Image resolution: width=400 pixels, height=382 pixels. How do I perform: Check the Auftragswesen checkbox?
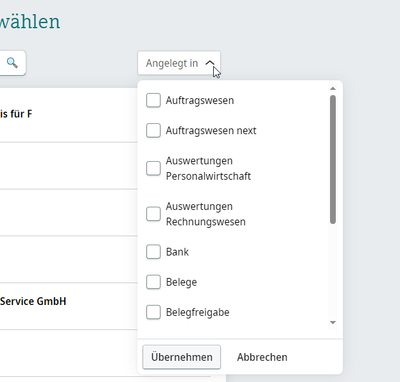coord(153,100)
